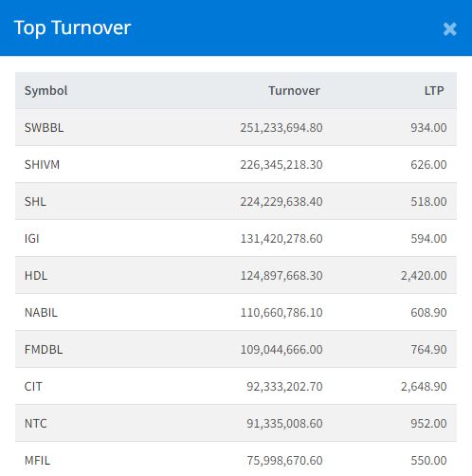Click turnover value 75,998,670.60
The image size is (472, 476).
(x=284, y=461)
